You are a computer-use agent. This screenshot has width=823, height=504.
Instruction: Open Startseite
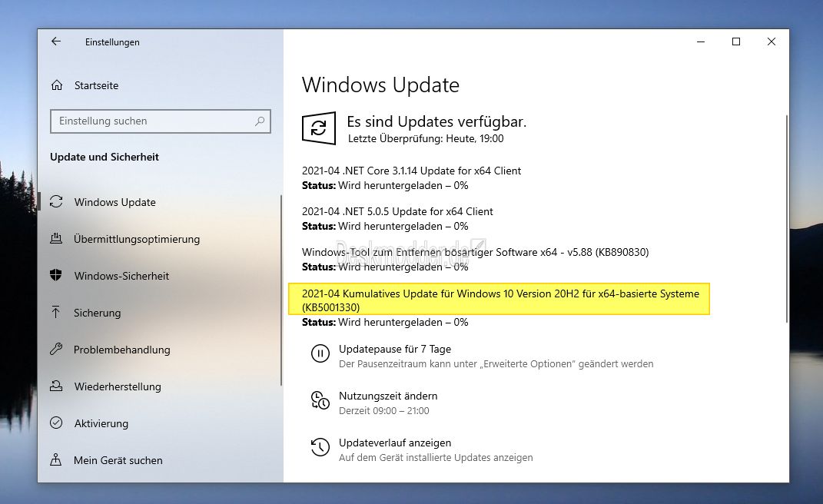click(96, 85)
